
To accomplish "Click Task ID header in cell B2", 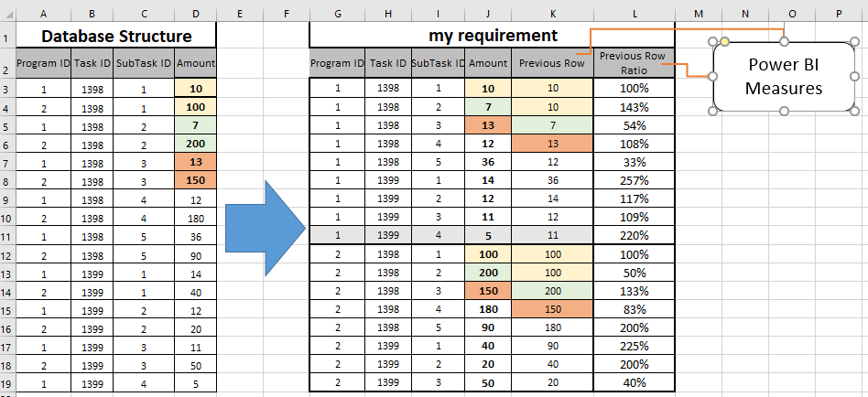I will click(92, 63).
